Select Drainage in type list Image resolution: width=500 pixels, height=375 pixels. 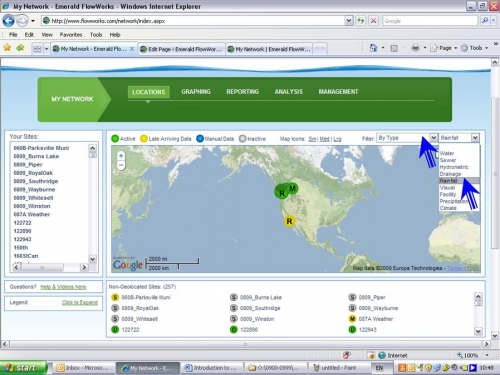(x=450, y=174)
